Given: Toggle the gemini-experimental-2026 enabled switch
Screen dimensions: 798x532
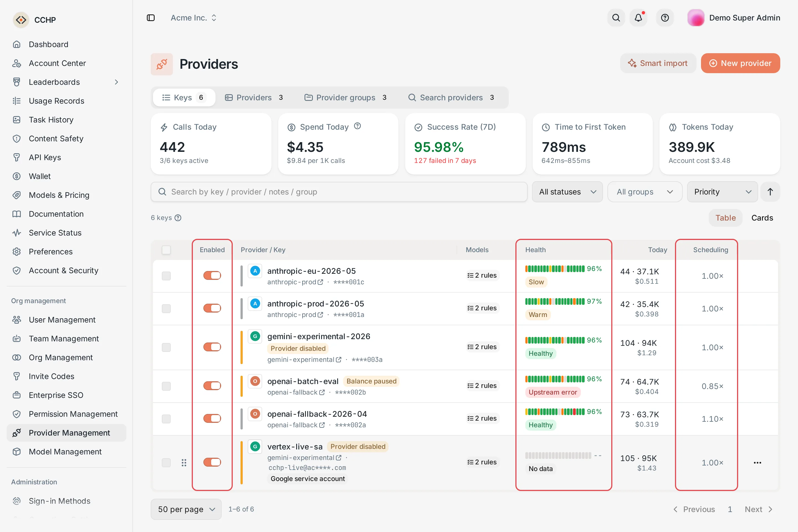Looking at the screenshot, I should pos(212,347).
